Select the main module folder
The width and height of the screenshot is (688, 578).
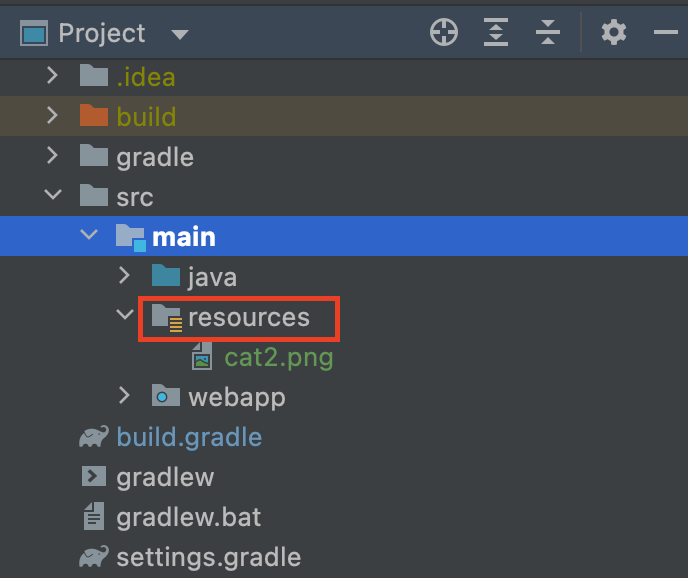[x=183, y=237]
